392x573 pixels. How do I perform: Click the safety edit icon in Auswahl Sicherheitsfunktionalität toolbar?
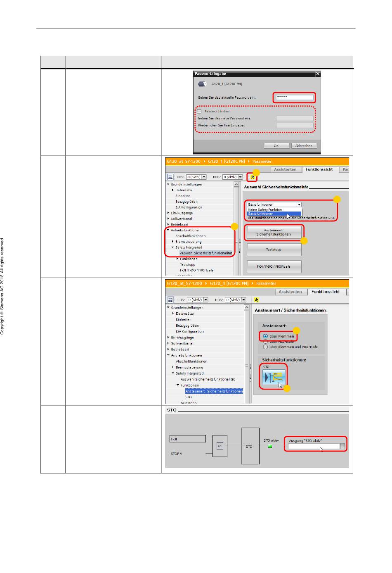(x=253, y=177)
